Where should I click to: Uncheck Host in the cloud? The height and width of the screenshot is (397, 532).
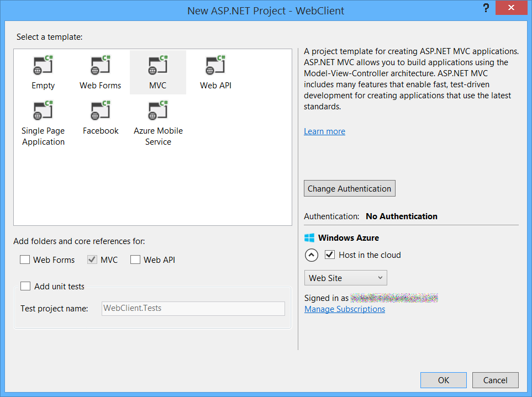(x=330, y=255)
